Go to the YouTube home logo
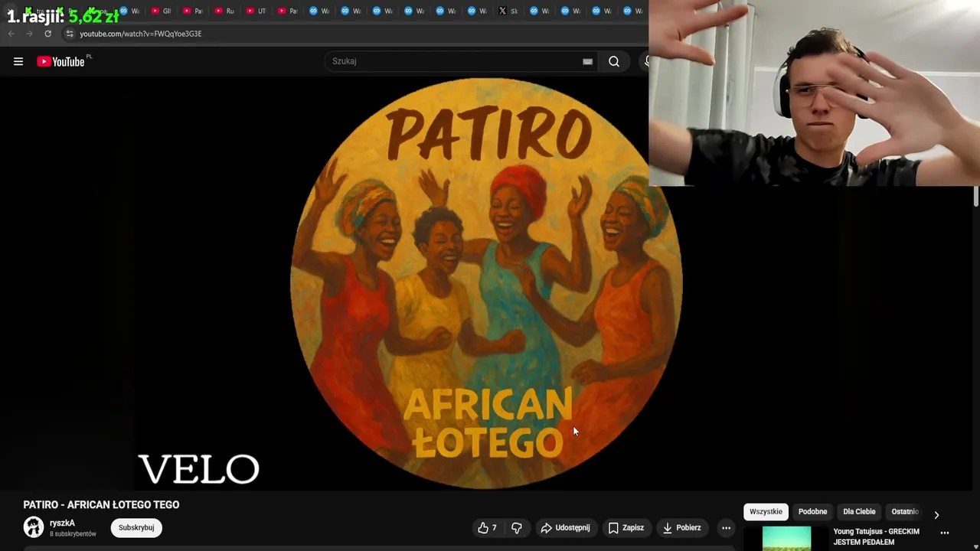 point(60,61)
